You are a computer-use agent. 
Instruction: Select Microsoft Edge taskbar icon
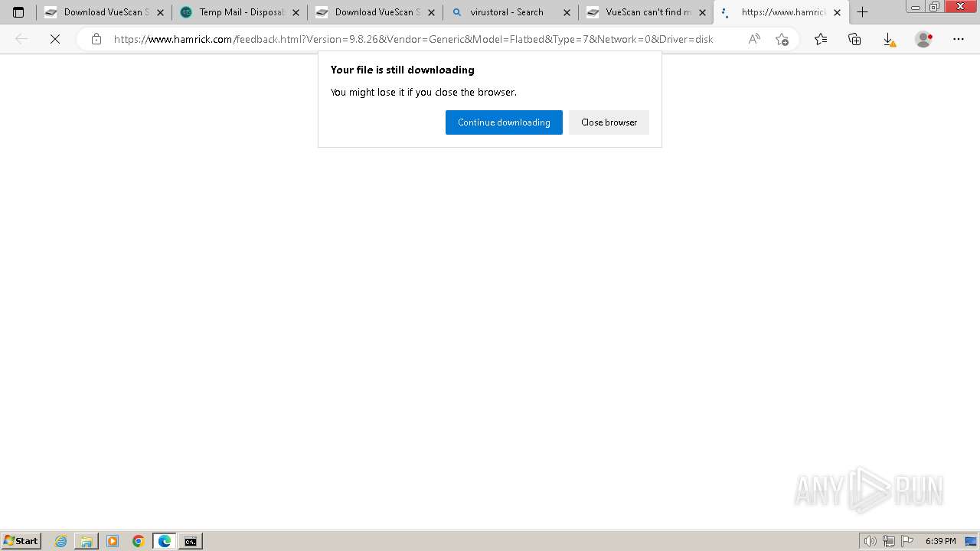(x=165, y=541)
